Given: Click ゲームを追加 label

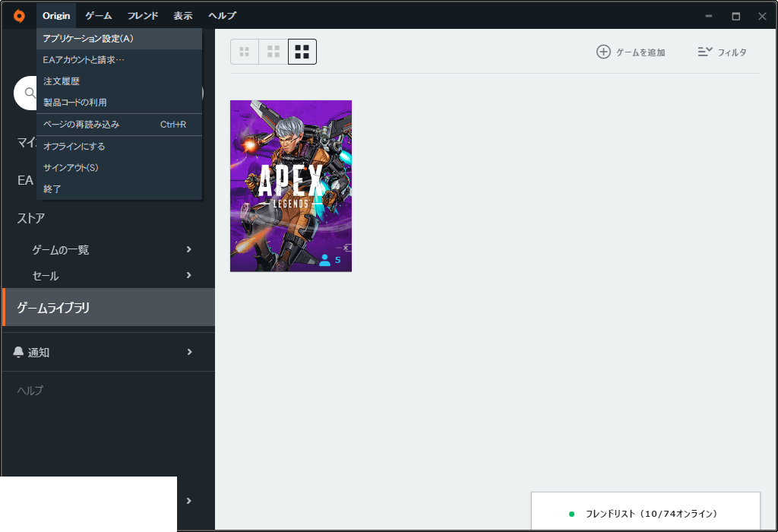Looking at the screenshot, I should [x=640, y=52].
